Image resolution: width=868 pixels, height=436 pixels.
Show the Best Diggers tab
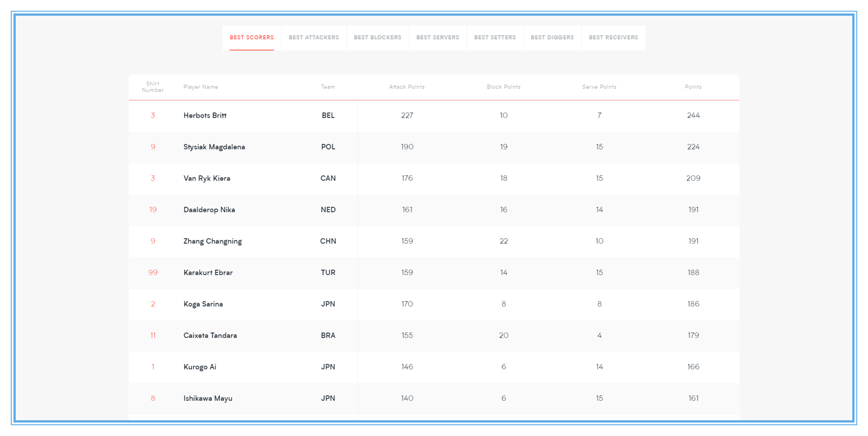(552, 38)
